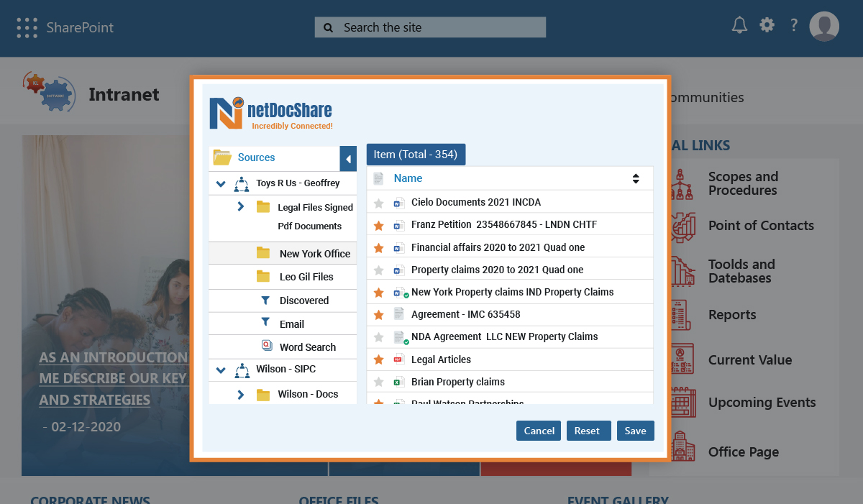The height and width of the screenshot is (504, 863).
Task: Open the Reports quick link
Action: pos(732,315)
